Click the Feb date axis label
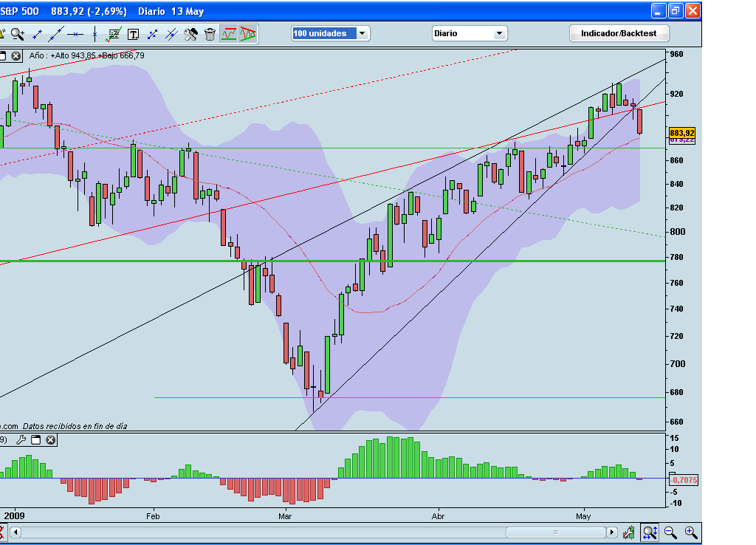 153,516
